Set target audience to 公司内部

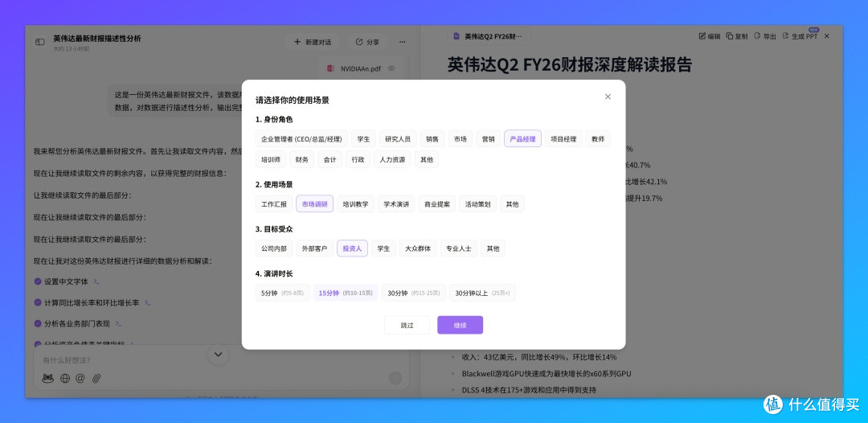pos(274,248)
